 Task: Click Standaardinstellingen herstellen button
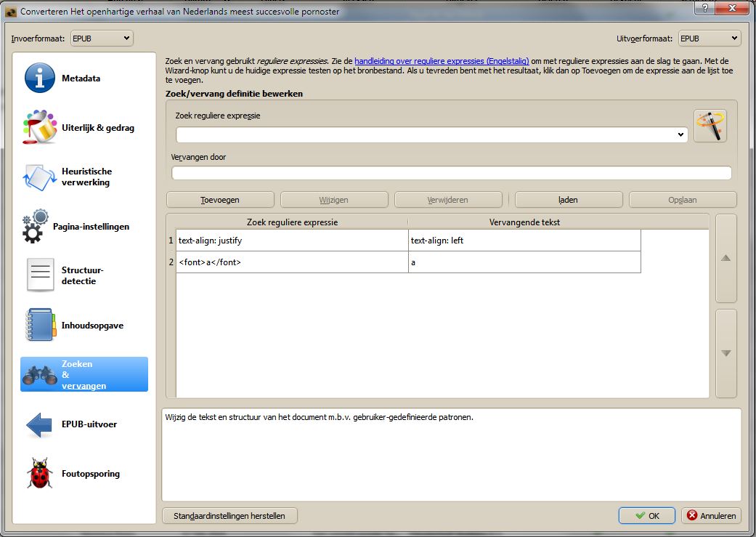(x=229, y=516)
